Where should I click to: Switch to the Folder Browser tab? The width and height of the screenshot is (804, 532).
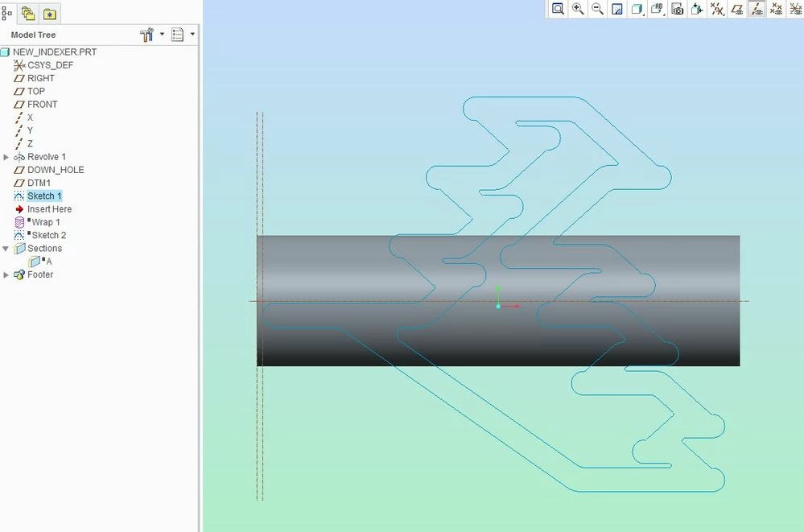click(x=28, y=14)
